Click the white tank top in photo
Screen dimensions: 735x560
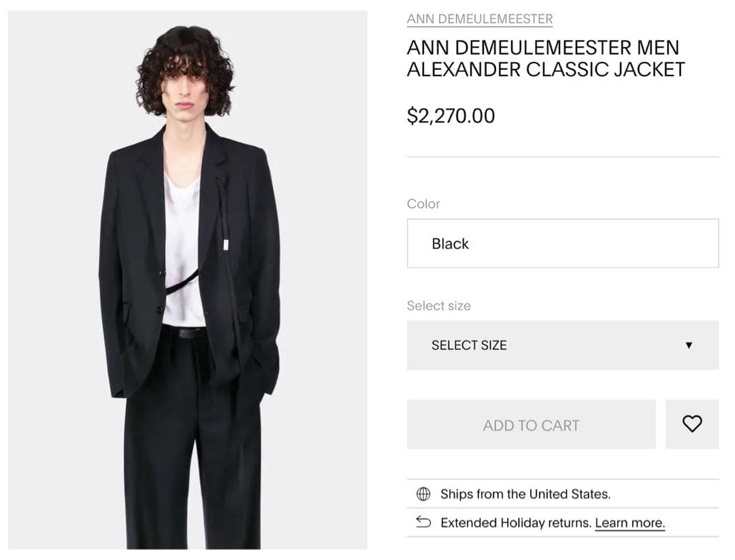coord(182,259)
